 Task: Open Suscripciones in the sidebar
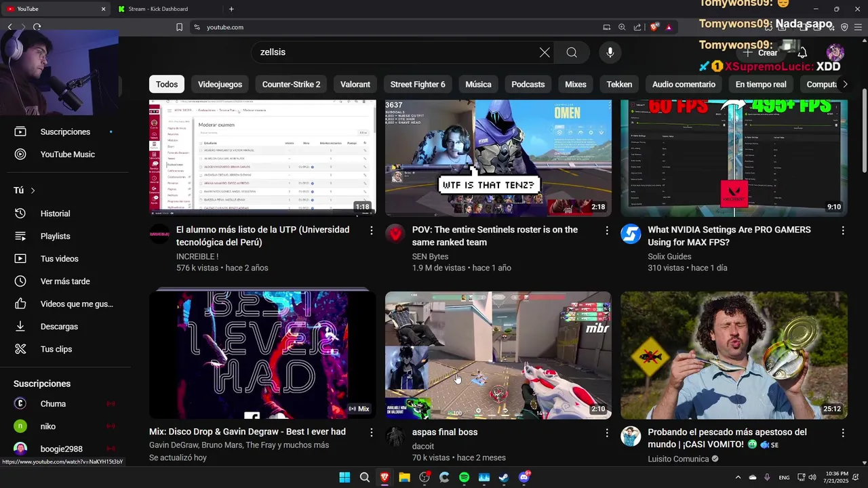tap(65, 131)
